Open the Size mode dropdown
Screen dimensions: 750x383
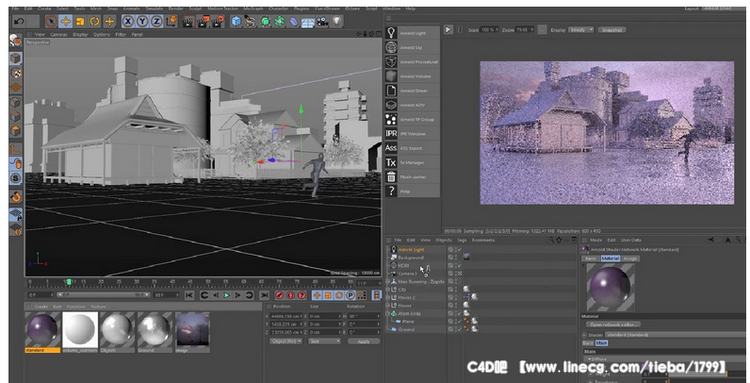pos(324,341)
